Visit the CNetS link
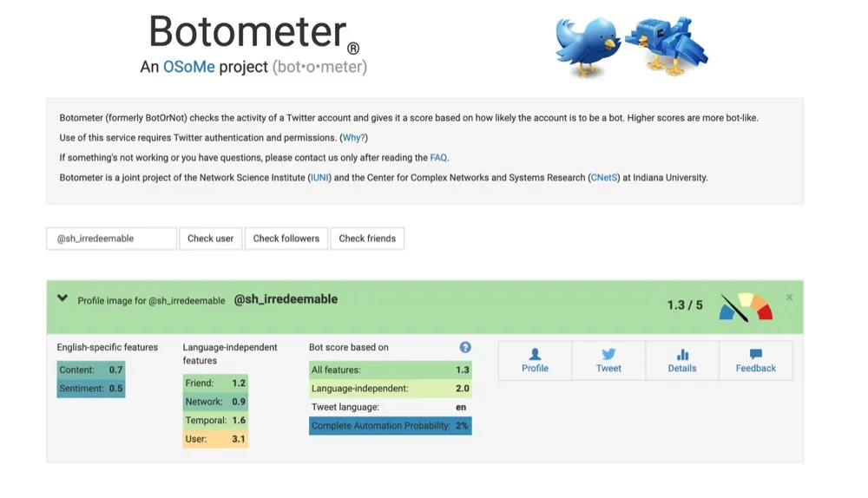This screenshot has height=498, width=868. (603, 178)
